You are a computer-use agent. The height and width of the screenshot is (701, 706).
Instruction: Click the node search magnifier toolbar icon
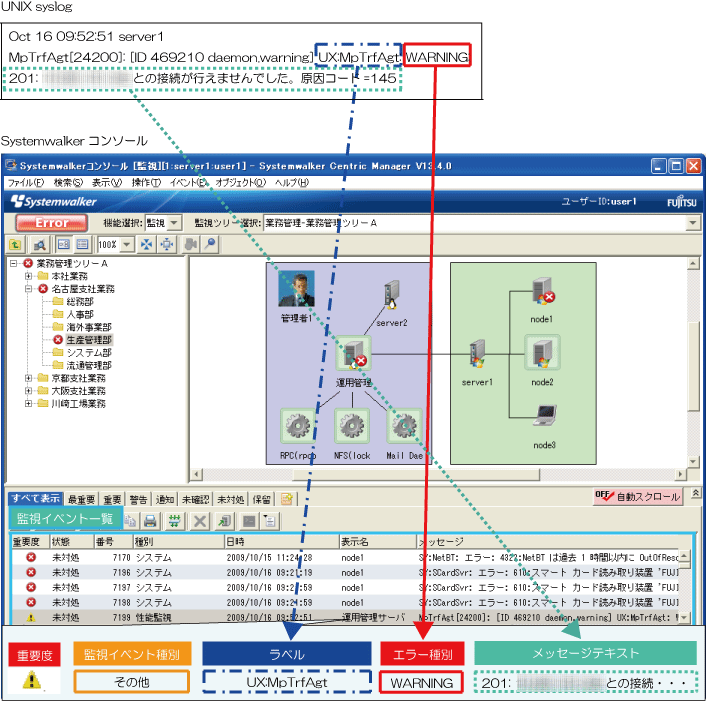pos(40,244)
